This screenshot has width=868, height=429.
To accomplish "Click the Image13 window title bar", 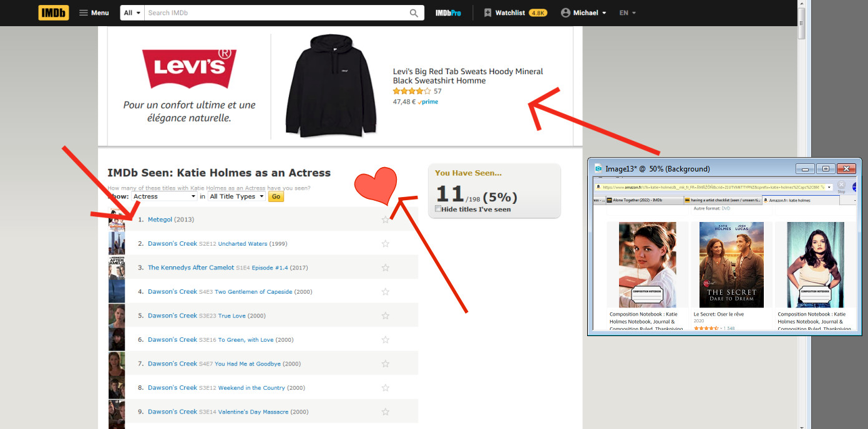I will [x=724, y=168].
